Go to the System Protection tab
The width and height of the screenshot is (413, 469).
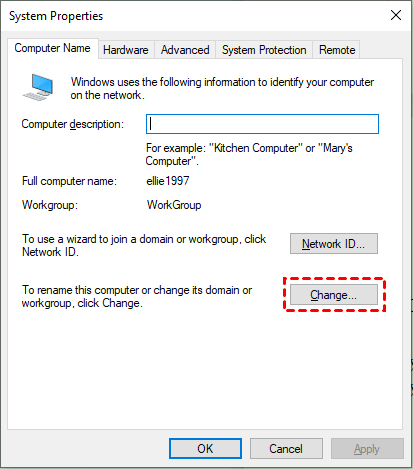point(264,50)
